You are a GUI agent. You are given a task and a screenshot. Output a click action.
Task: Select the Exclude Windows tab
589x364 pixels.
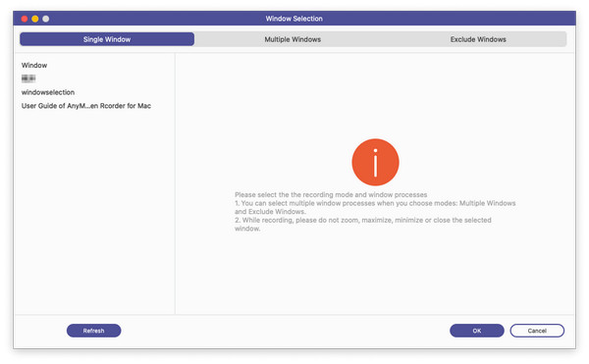click(x=478, y=39)
